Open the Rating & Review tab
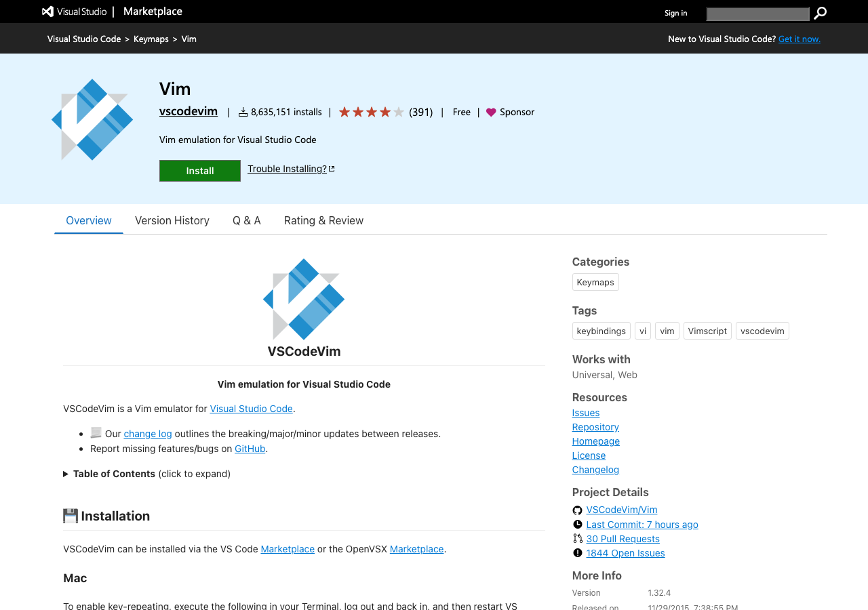The height and width of the screenshot is (610, 868). coord(323,220)
